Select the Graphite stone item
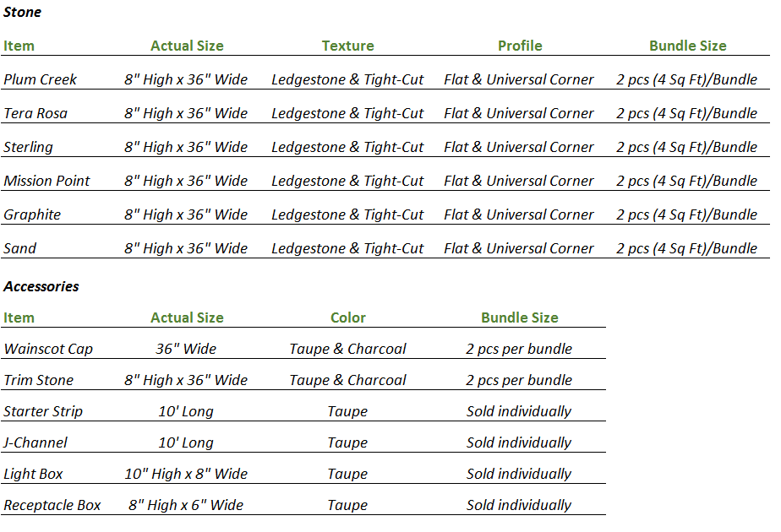The height and width of the screenshot is (532, 781). pyautogui.click(x=32, y=214)
